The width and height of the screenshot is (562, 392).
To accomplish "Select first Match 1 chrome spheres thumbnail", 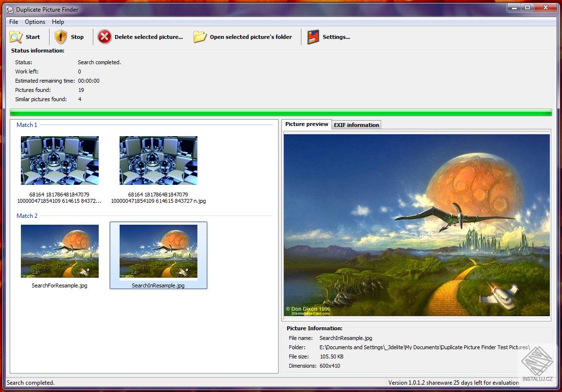I will 60,160.
